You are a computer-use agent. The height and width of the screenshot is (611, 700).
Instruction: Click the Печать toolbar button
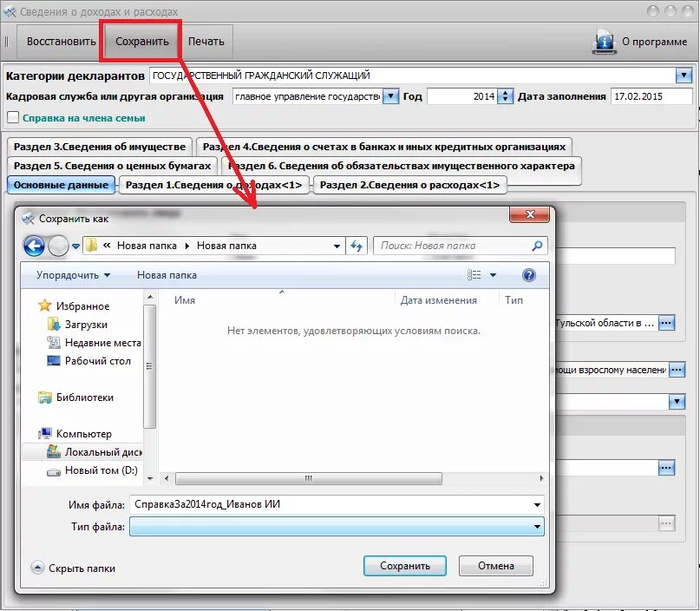coord(206,41)
